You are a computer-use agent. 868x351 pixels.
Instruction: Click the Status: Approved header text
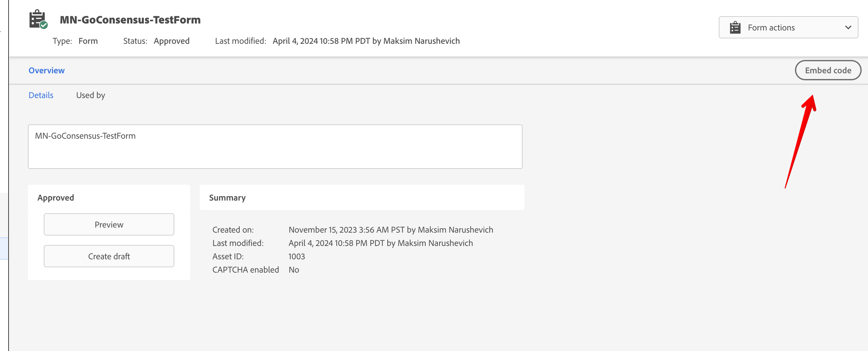156,41
